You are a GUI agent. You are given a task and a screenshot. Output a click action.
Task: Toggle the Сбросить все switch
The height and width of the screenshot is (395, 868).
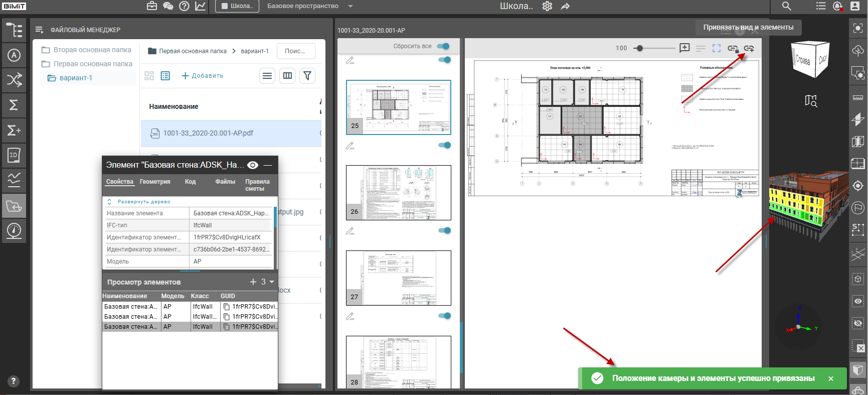(443, 46)
